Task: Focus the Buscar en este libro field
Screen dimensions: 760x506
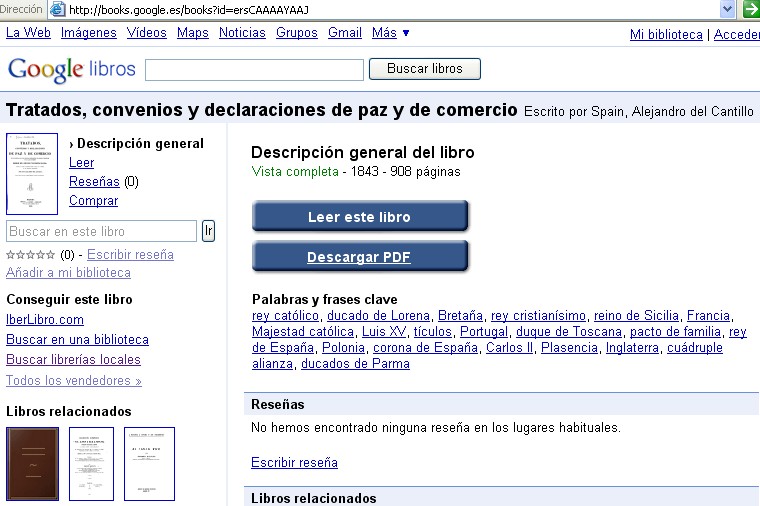Action: (x=101, y=231)
